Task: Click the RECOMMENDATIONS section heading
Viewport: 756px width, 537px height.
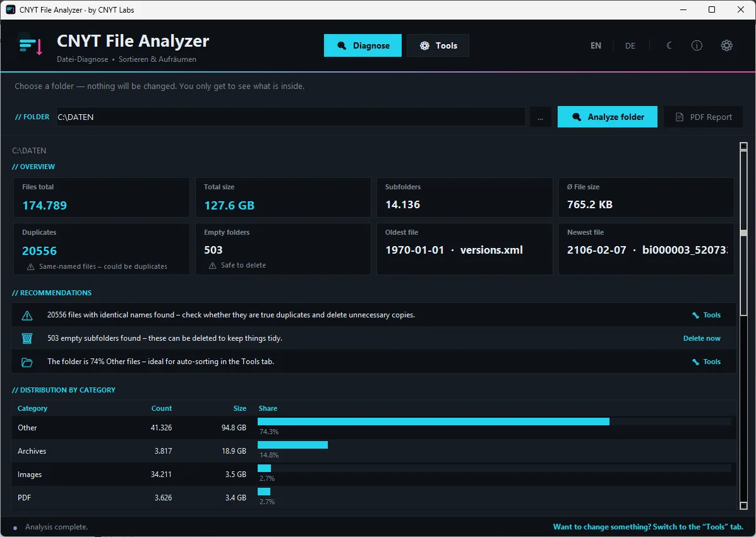Action: [x=52, y=293]
